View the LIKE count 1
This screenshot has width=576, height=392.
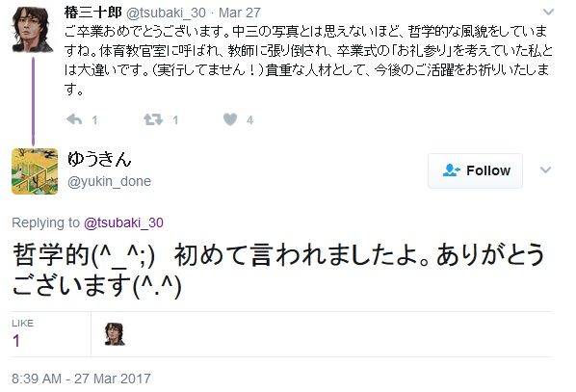[16, 341]
